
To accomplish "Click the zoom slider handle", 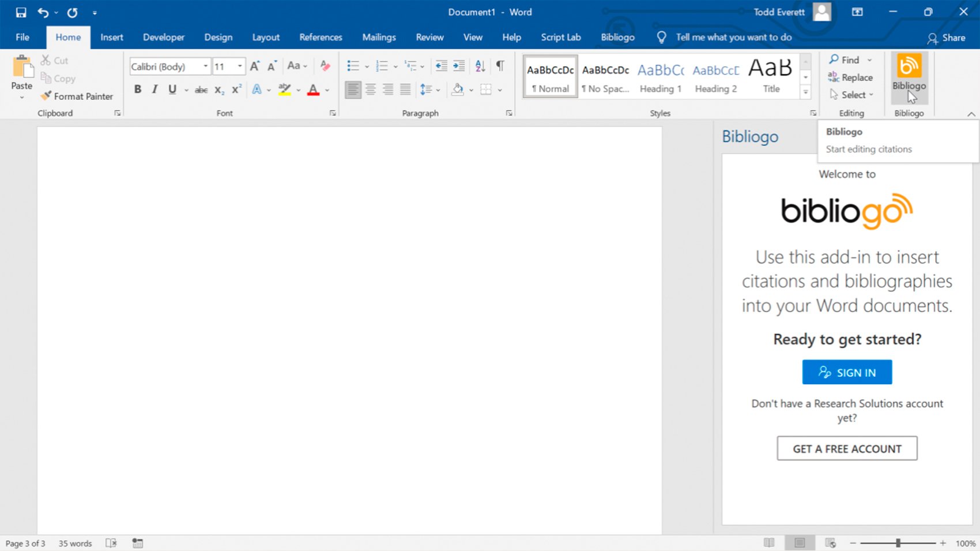I will coord(898,543).
